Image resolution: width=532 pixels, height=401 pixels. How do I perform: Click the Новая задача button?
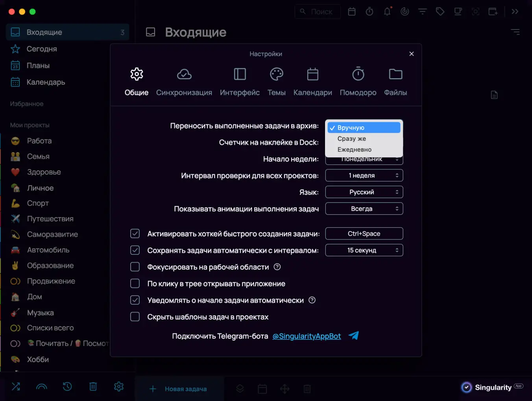coord(179,389)
